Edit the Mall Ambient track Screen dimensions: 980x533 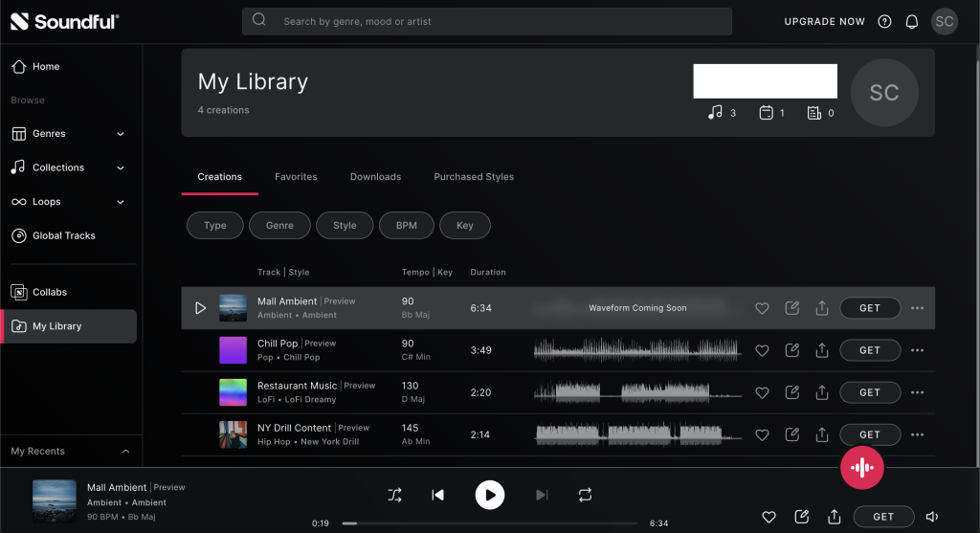click(791, 307)
